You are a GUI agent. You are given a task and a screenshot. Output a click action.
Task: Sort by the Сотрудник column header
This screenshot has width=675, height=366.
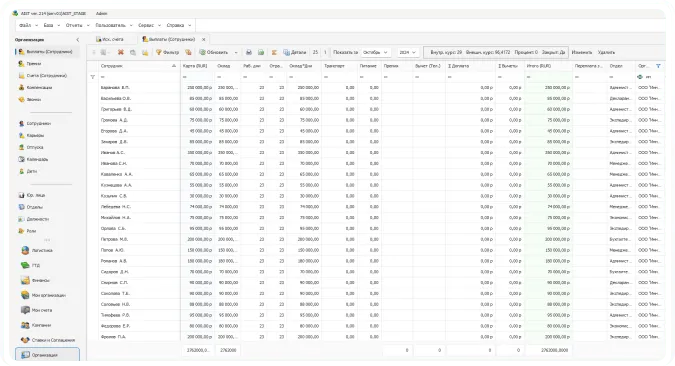click(x=112, y=66)
